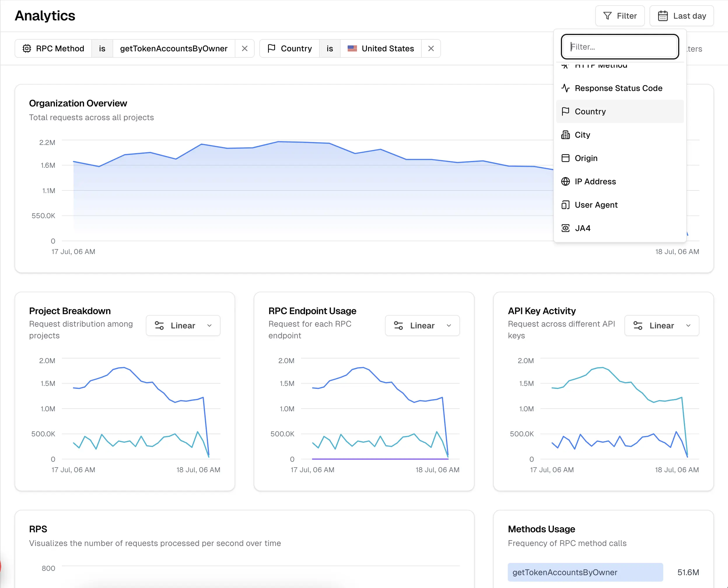Click the Origin window icon
Screen dimensions: 728x588
coord(565,158)
